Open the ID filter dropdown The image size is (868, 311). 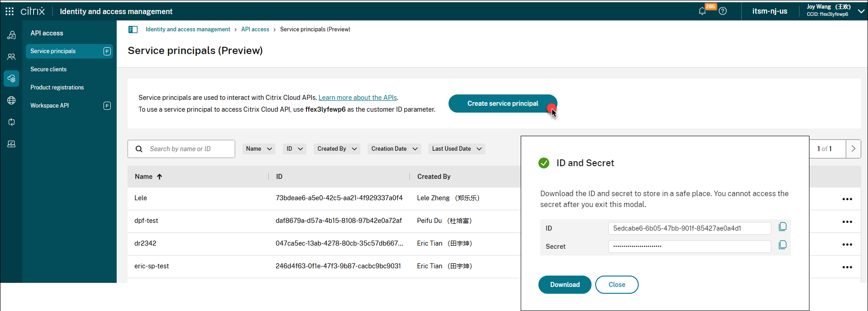295,149
